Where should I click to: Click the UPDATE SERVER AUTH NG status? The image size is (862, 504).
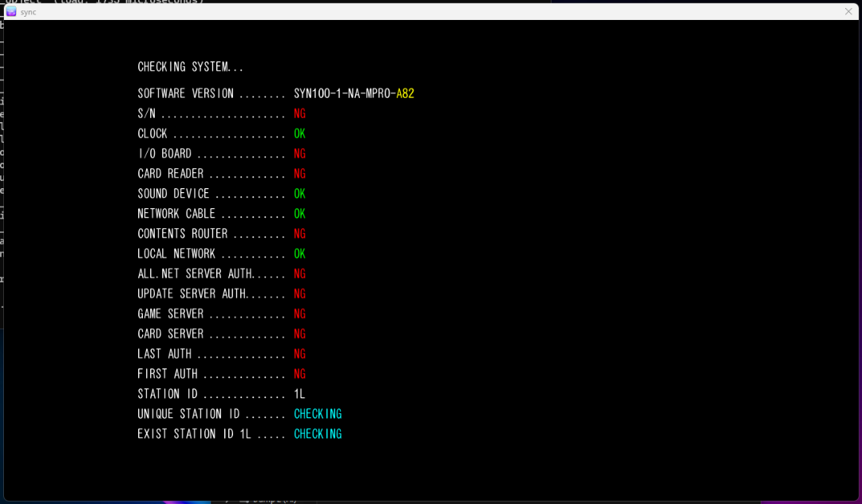click(x=299, y=293)
